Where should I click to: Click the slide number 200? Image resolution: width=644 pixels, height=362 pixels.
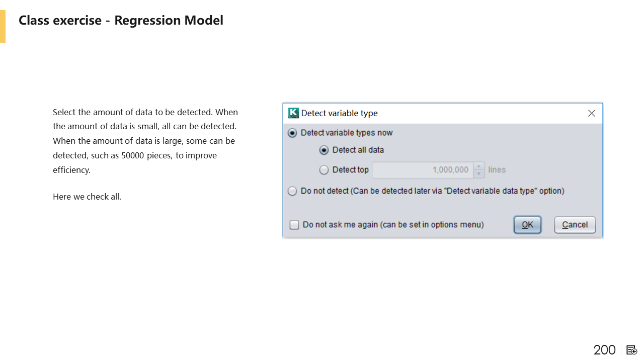pos(604,350)
